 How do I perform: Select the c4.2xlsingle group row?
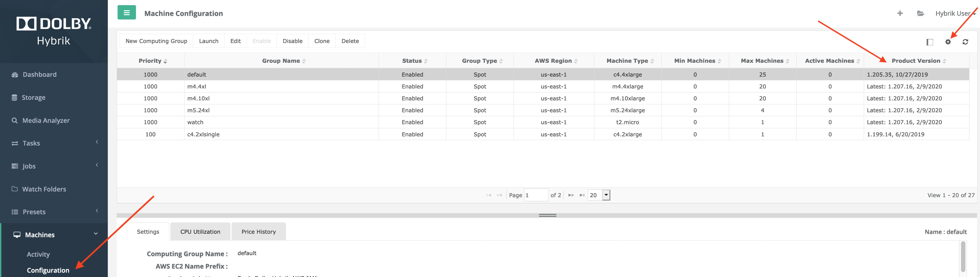[543, 134]
